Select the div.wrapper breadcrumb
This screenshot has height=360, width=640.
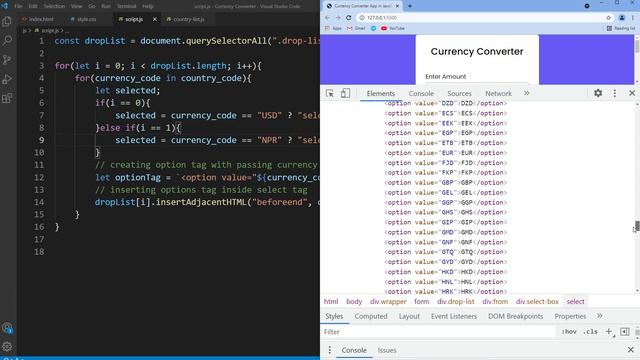point(388,302)
